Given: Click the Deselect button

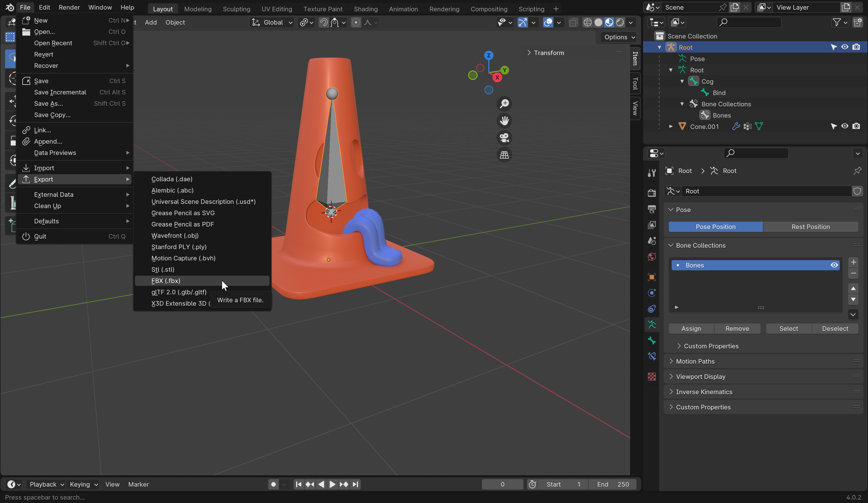Looking at the screenshot, I should click(835, 329).
